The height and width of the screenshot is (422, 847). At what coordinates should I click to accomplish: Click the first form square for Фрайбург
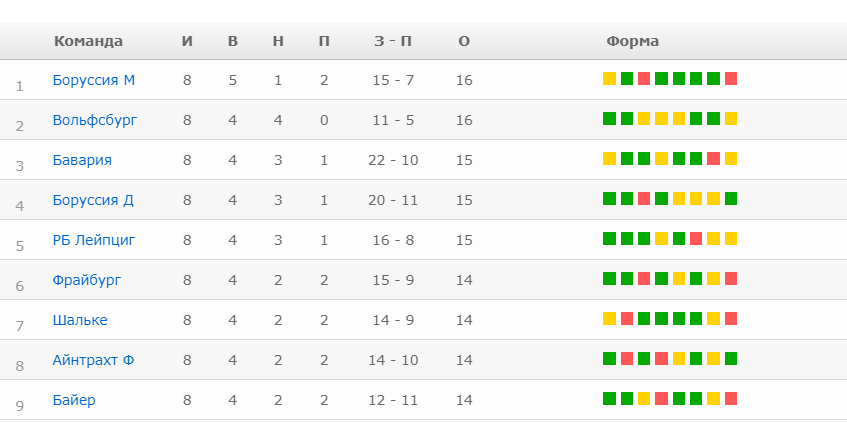[609, 279]
